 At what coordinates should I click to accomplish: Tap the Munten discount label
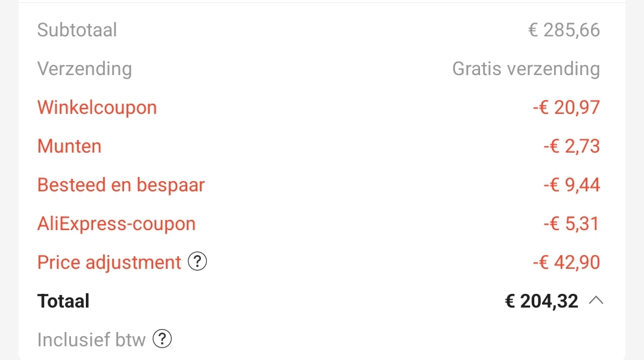(x=69, y=146)
